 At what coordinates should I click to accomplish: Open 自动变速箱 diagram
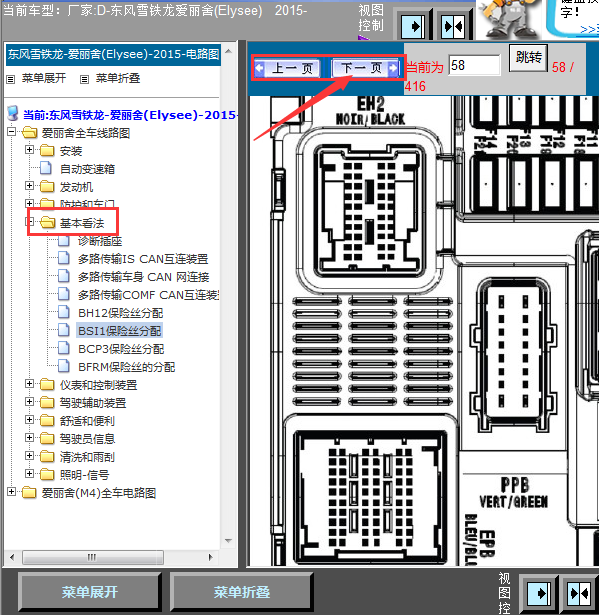(87, 169)
